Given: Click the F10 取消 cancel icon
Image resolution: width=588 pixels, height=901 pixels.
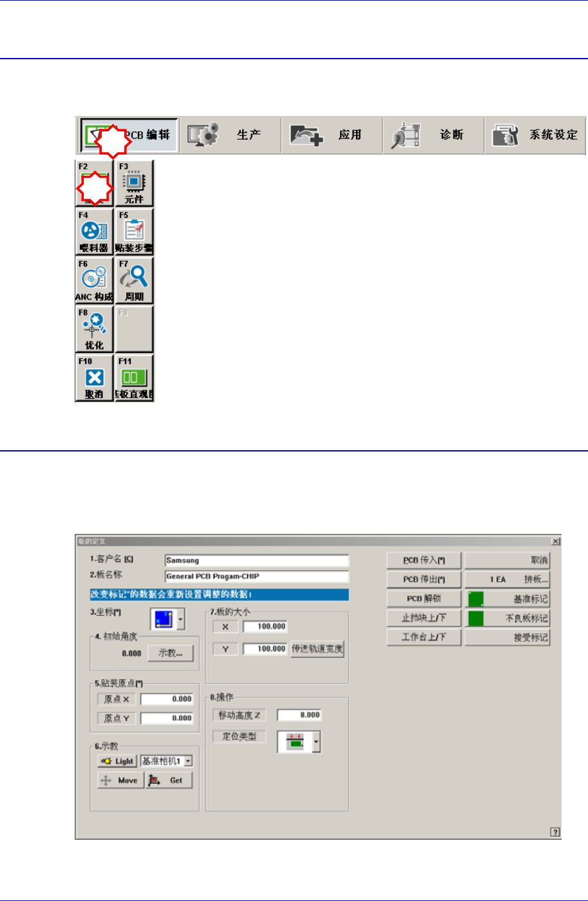Looking at the screenshot, I should pyautogui.click(x=95, y=378).
